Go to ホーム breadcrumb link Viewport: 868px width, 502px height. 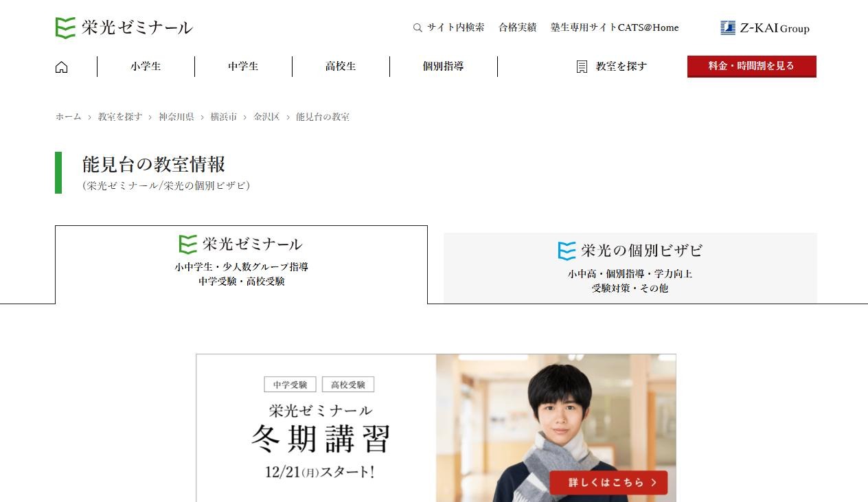[68, 117]
